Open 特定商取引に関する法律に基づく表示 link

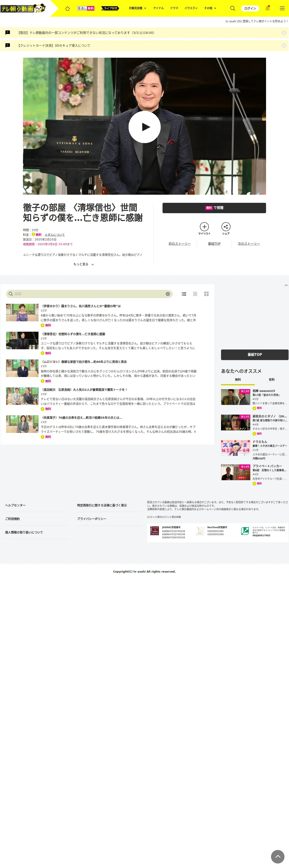[x=102, y=505]
